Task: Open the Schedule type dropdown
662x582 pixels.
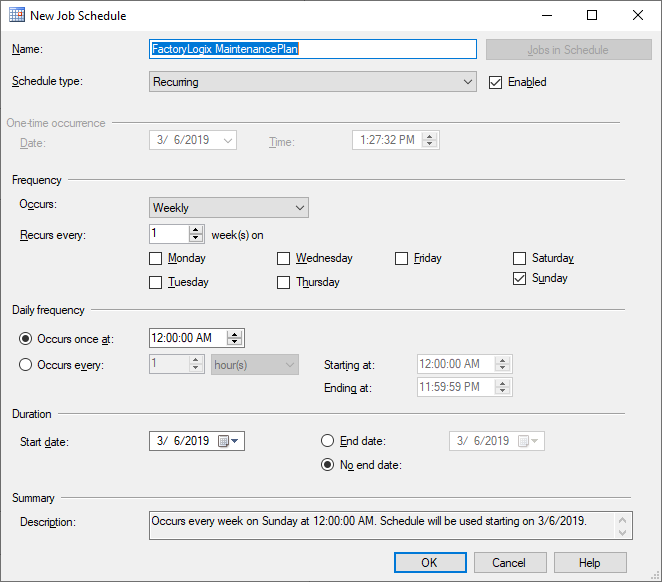Action: click(x=468, y=82)
